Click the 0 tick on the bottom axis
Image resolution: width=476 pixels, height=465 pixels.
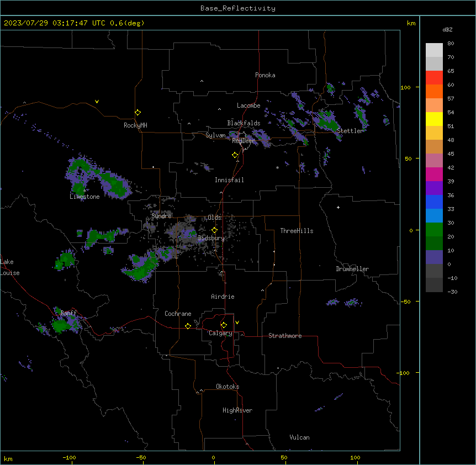213,458
